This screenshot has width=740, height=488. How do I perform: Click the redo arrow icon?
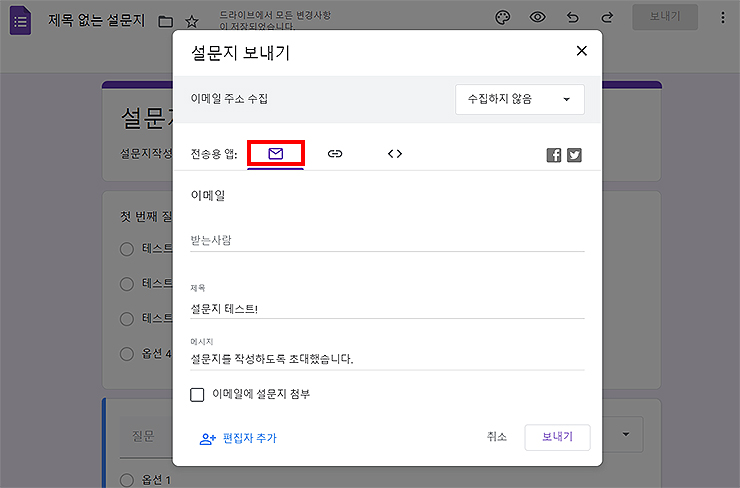pos(607,17)
